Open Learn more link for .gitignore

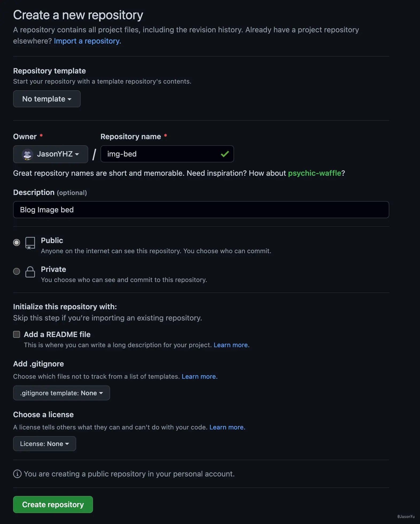(x=200, y=376)
